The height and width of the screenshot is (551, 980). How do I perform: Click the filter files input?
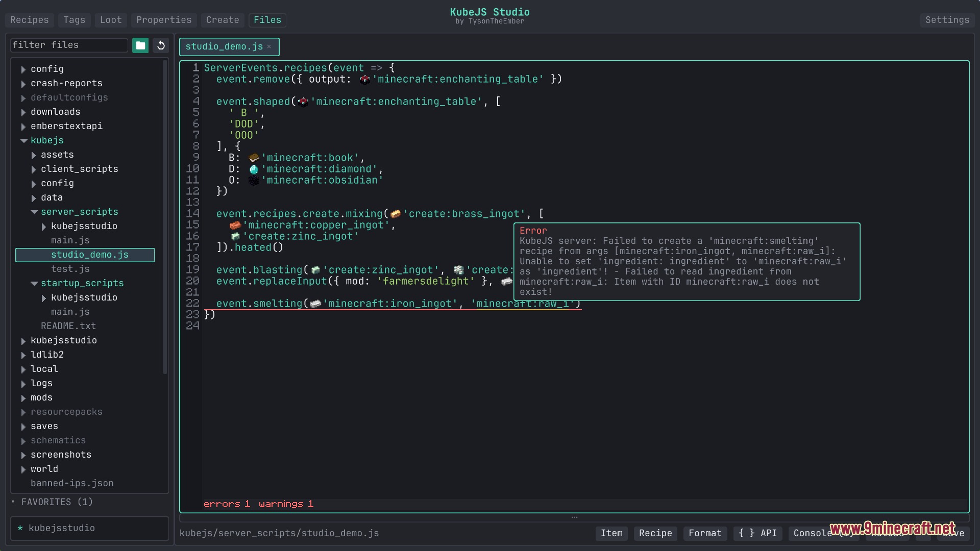point(69,45)
